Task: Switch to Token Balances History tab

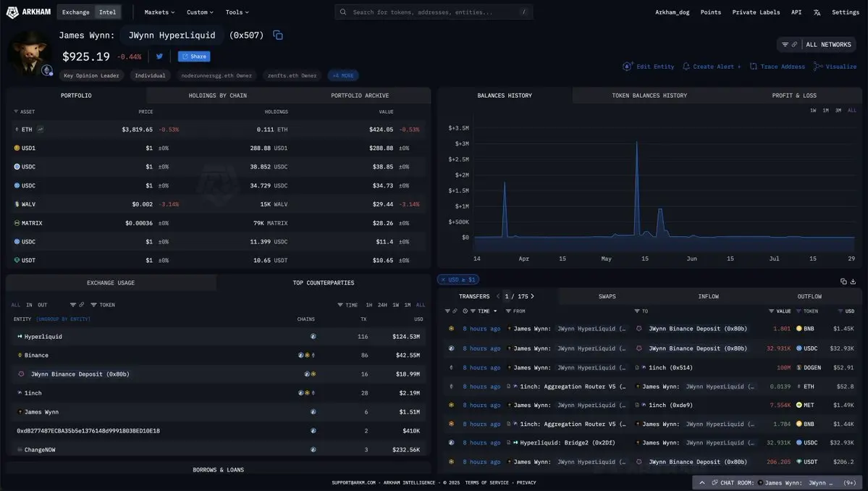Action: pyautogui.click(x=649, y=95)
